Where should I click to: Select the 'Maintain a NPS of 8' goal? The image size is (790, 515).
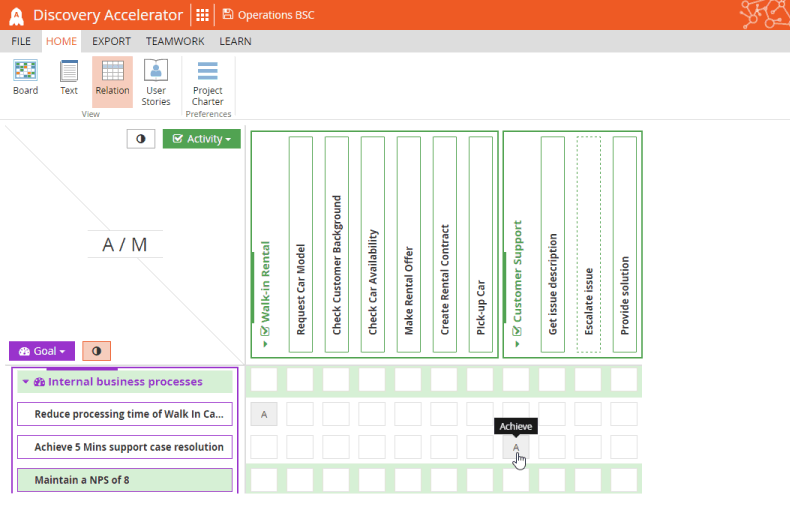[124, 480]
